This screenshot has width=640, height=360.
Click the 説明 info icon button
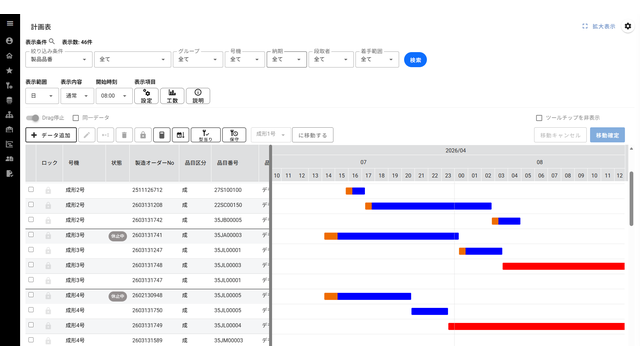click(x=198, y=96)
